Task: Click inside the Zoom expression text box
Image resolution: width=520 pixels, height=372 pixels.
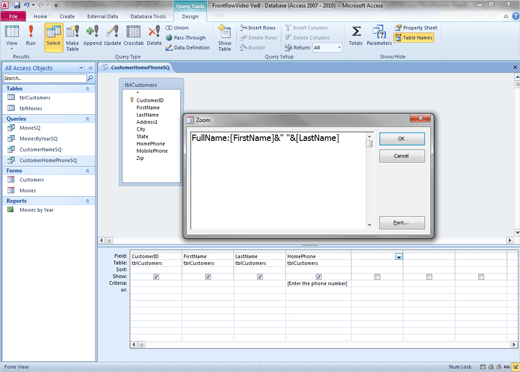Action: click(278, 180)
